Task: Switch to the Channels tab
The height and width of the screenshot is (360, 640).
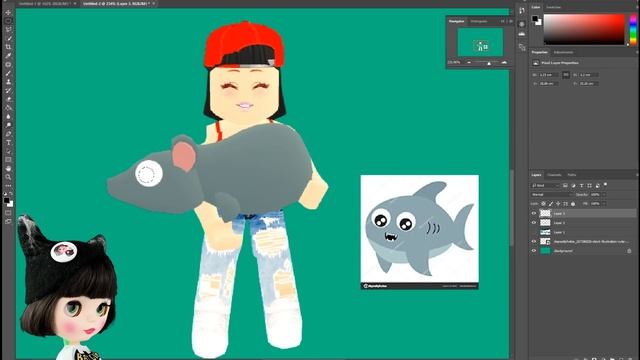Action: coord(554,175)
